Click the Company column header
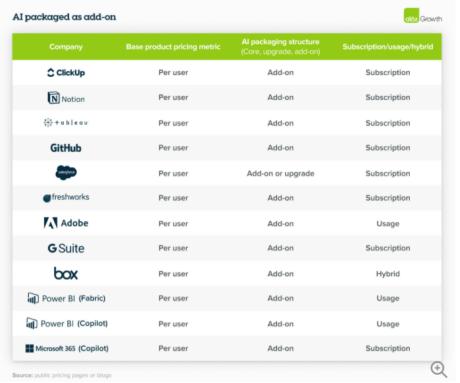Image resolution: width=460 pixels, height=383 pixels. pyautogui.click(x=66, y=47)
